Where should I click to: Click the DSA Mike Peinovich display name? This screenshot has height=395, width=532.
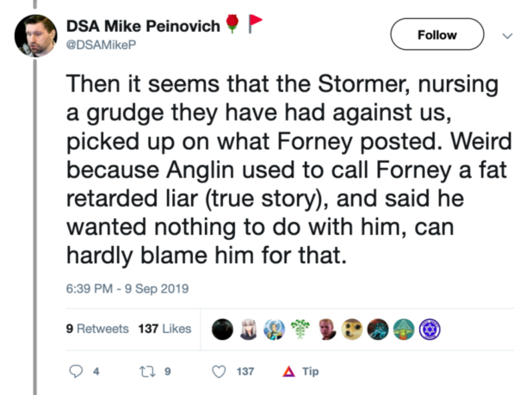coord(143,26)
